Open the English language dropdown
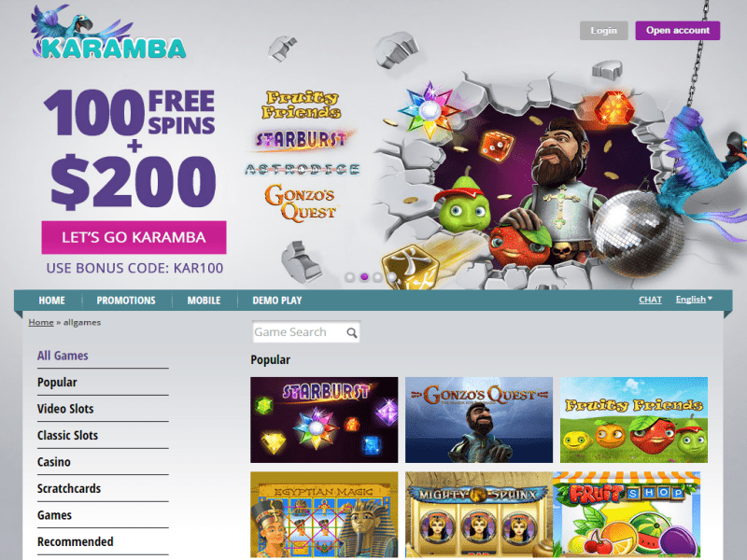The image size is (747, 560). point(694,300)
